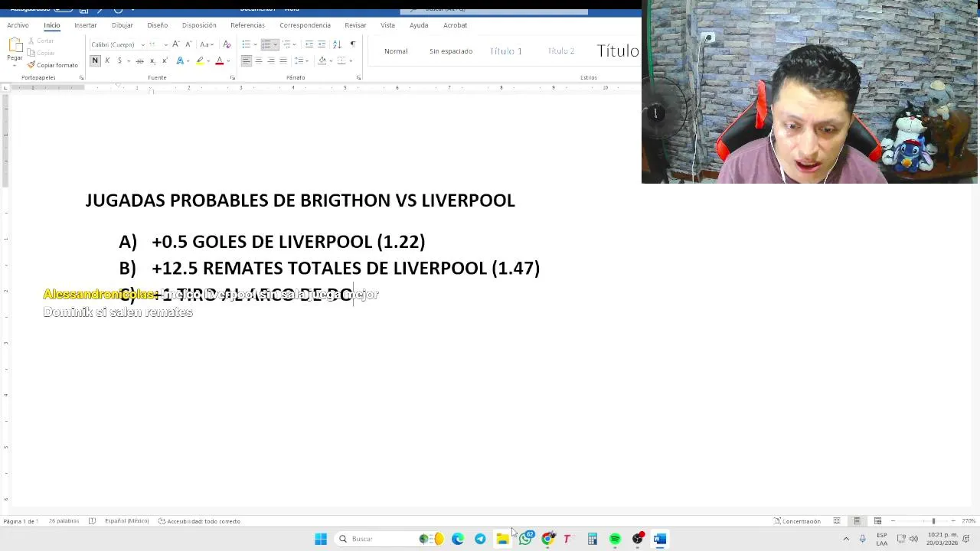This screenshot has width=980, height=551.
Task: Click Copiar in the clipboard group
Action: point(41,53)
